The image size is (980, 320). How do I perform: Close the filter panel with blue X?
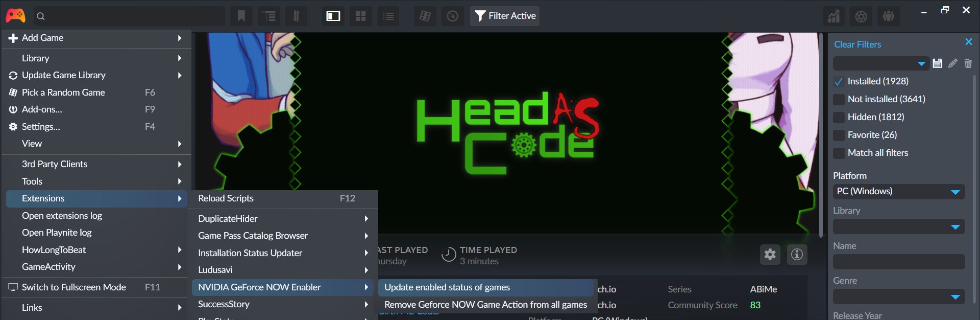[968, 42]
